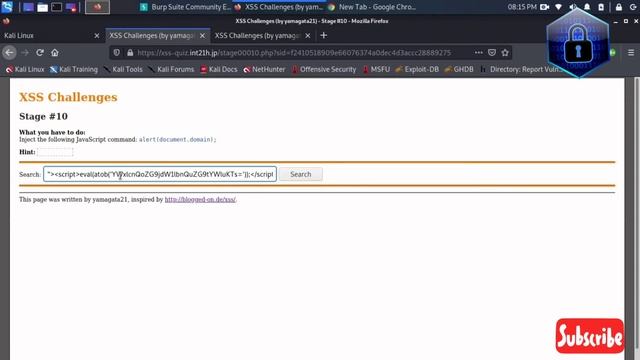Image resolution: width=640 pixels, height=360 pixels.
Task: Open the file manager panel icon
Action: (42, 7)
